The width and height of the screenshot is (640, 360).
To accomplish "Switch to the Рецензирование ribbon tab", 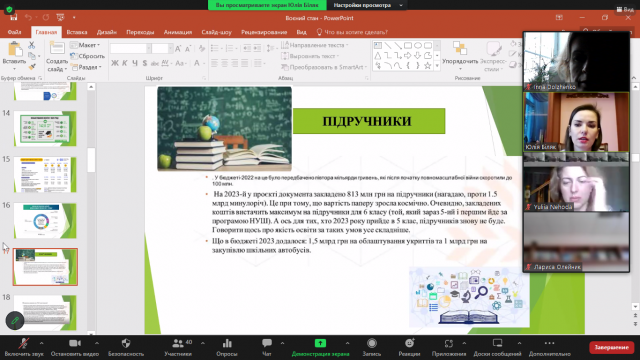I will (x=264, y=32).
